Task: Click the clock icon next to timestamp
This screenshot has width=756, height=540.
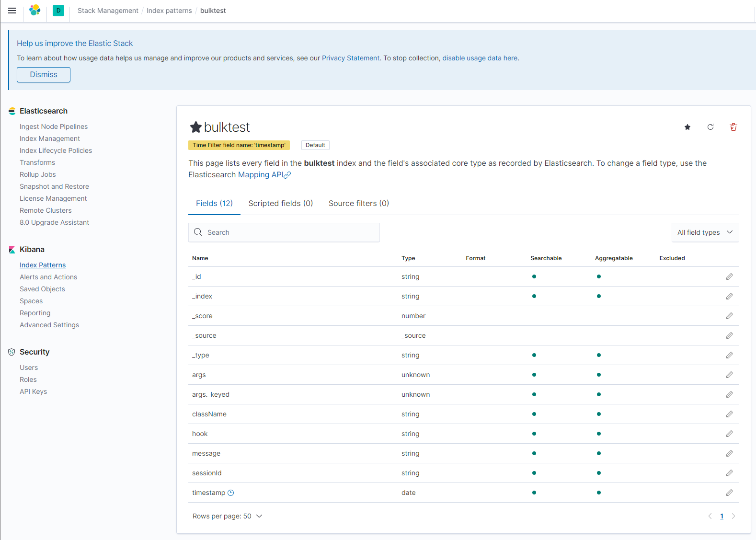Action: [230, 493]
